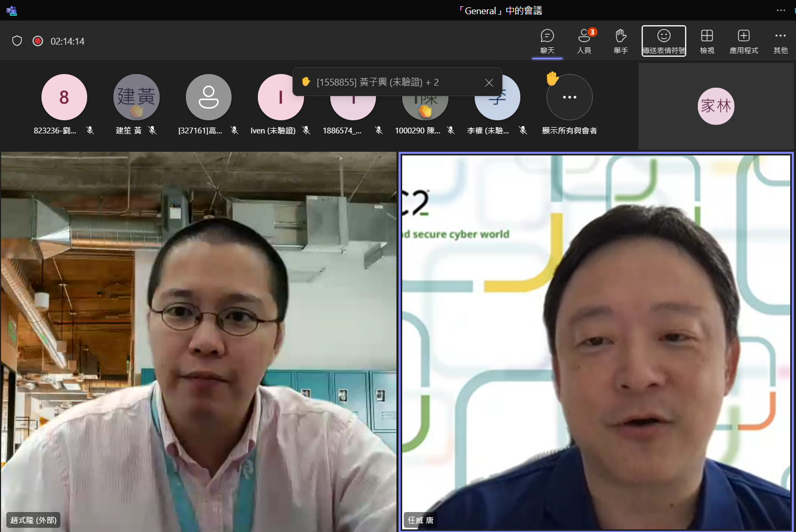Image resolution: width=796 pixels, height=532 pixels.
Task: Click the shield security icon
Action: coord(17,41)
